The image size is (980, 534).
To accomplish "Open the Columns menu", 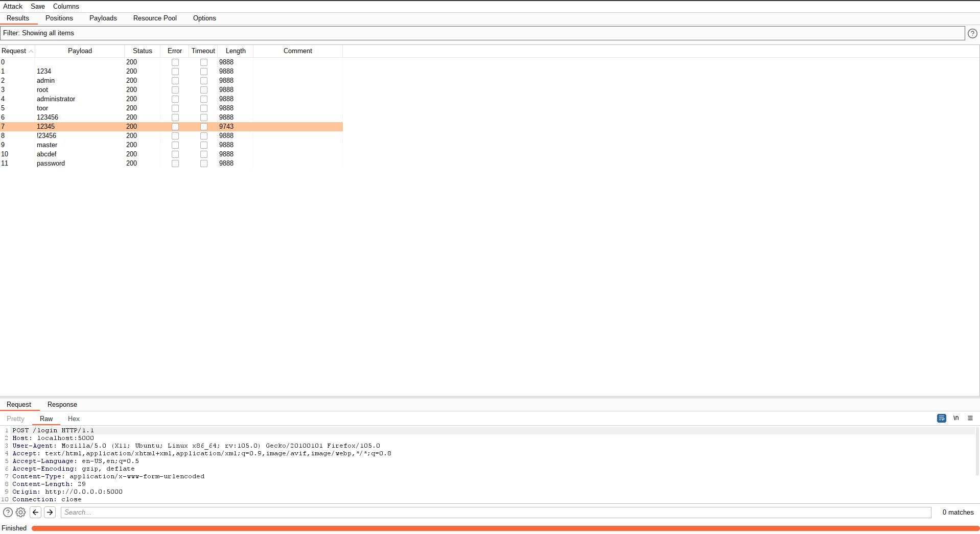I will pyautogui.click(x=66, y=7).
